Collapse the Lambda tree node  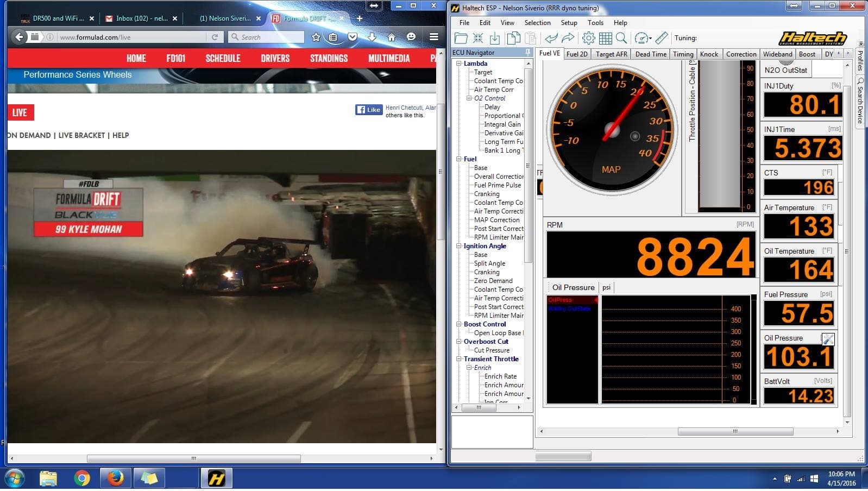[x=459, y=64]
